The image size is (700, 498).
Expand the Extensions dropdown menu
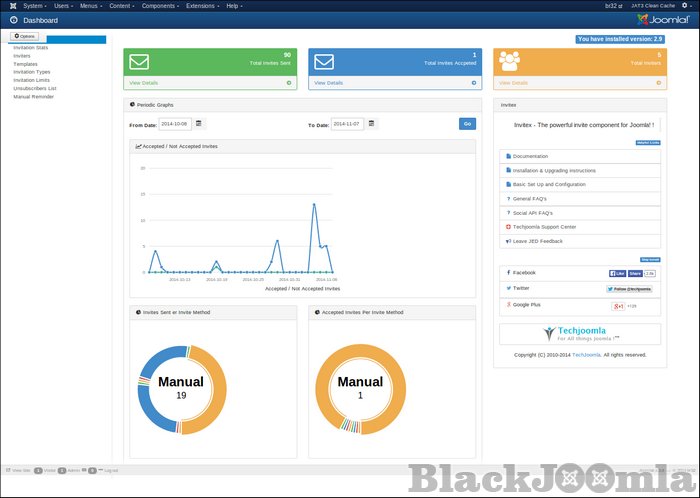[203, 6]
